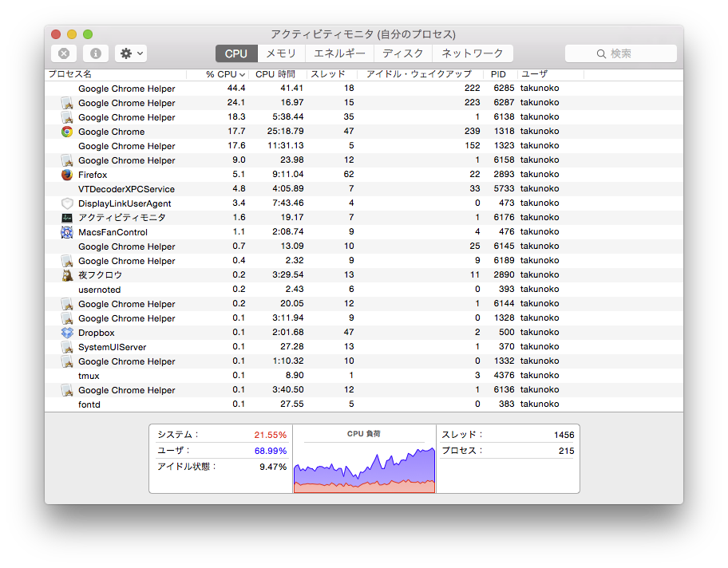Switch to the エネルギー tab
Image resolution: width=728 pixels, height=568 pixels.
339,53
